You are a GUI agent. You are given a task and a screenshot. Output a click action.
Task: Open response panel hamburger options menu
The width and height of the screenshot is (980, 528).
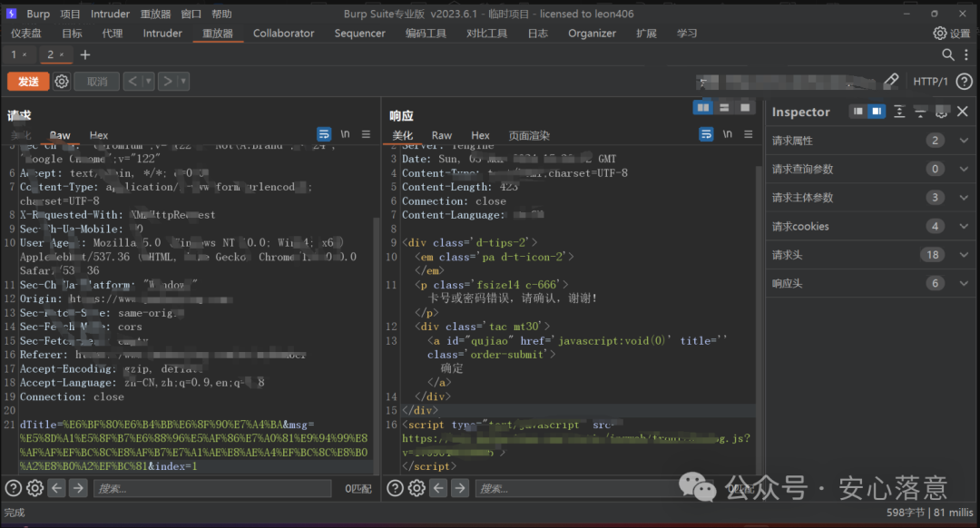coord(748,134)
